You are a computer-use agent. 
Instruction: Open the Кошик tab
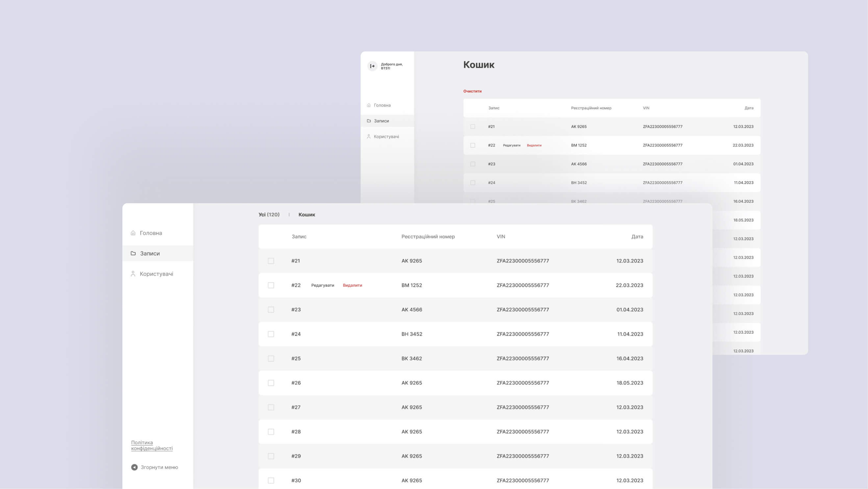(x=307, y=214)
